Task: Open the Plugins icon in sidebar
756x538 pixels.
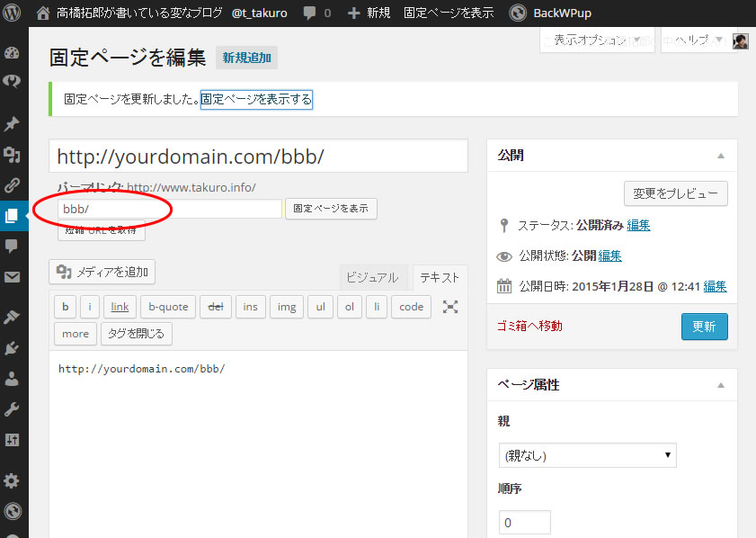Action: coord(12,347)
